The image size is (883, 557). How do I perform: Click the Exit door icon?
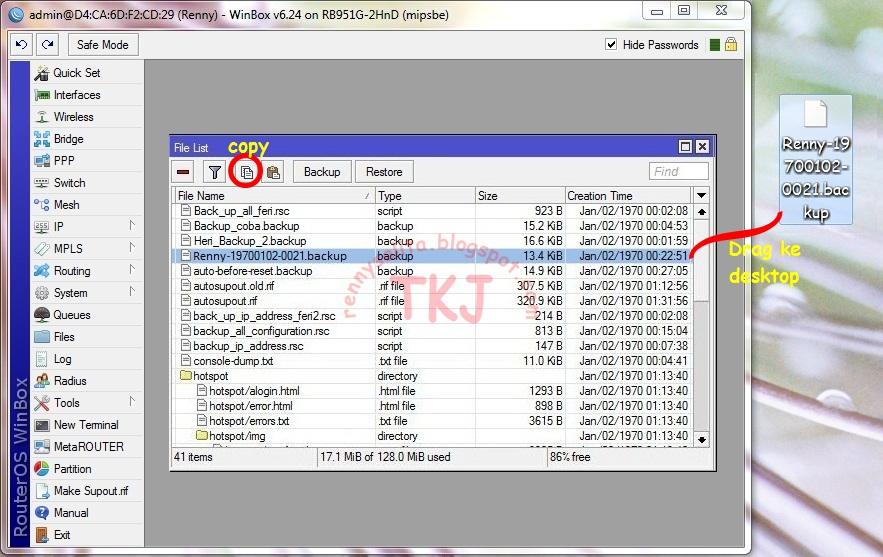[42, 534]
